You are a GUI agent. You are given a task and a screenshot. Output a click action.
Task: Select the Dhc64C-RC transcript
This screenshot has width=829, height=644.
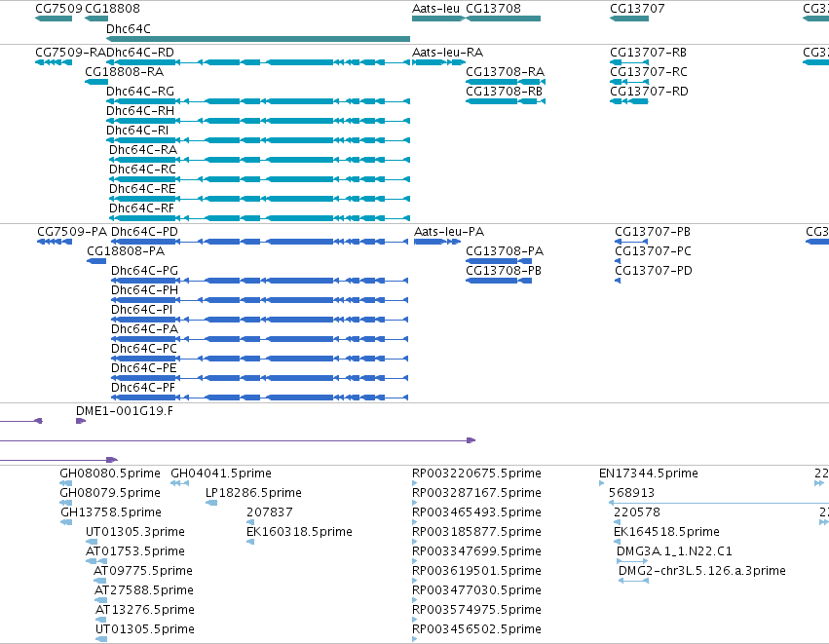[259, 179]
